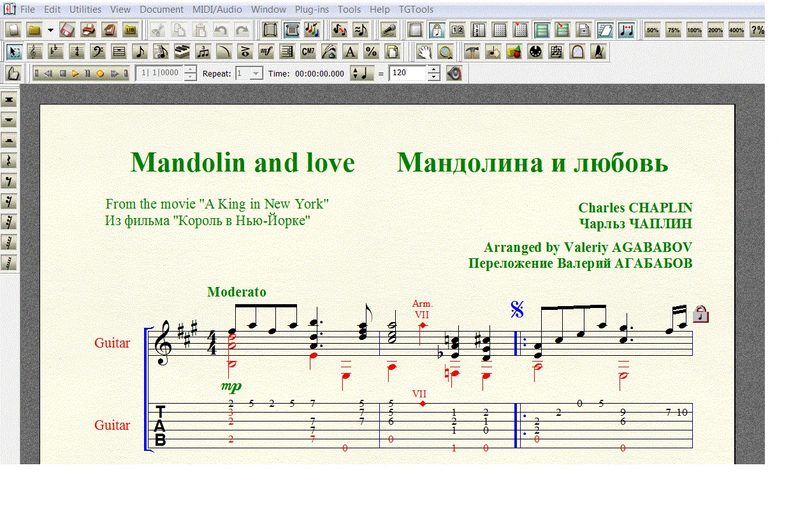Click the orange Record button

pyautogui.click(x=100, y=73)
